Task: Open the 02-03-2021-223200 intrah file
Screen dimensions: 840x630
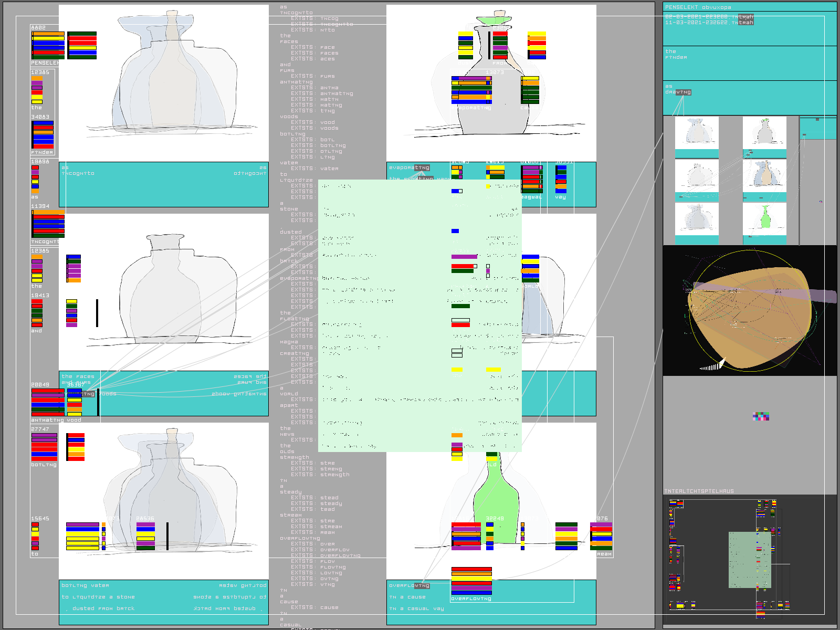Action: coord(709,17)
